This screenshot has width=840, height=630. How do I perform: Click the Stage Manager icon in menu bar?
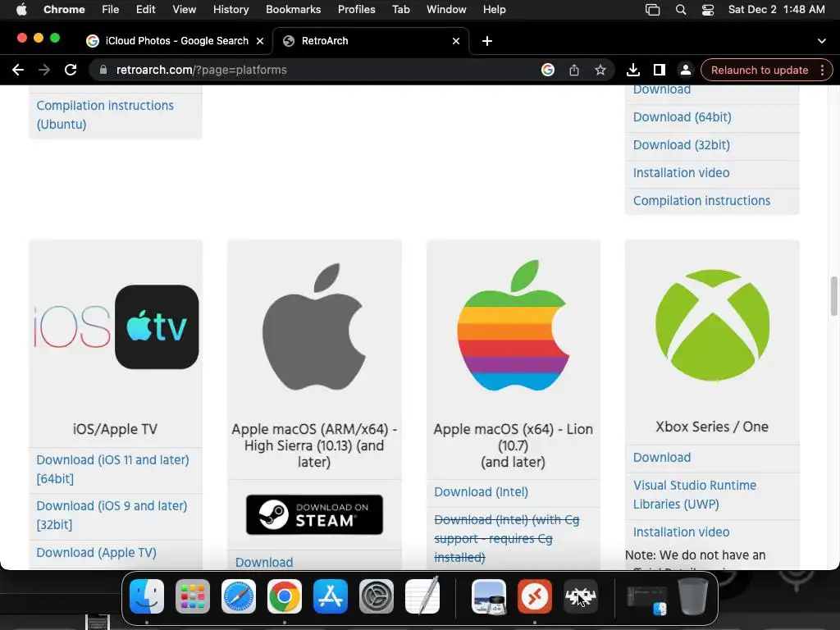[x=652, y=10]
